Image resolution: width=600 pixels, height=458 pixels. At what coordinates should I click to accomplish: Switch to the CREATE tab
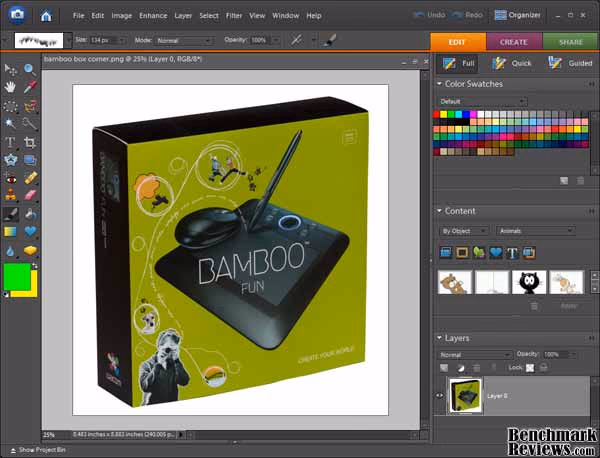(x=514, y=42)
